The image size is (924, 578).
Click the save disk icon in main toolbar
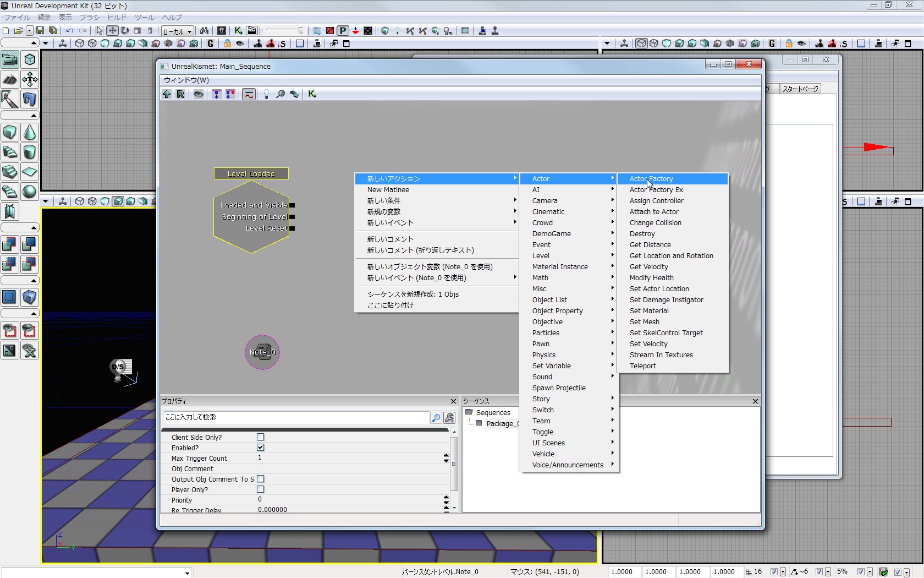point(40,31)
